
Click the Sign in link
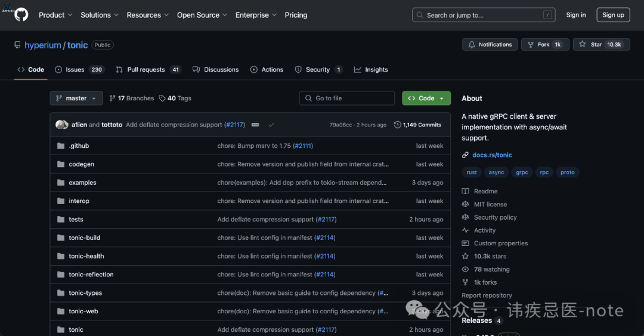pyautogui.click(x=576, y=15)
